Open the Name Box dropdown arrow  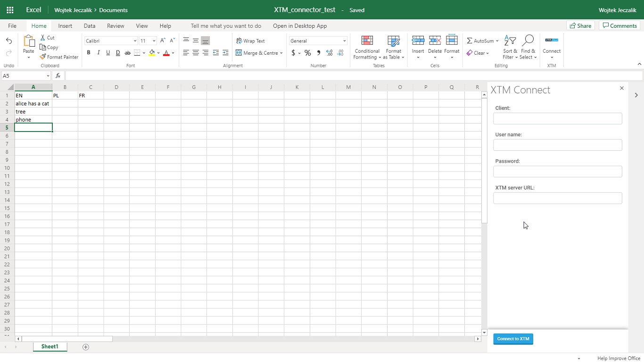coord(48,76)
